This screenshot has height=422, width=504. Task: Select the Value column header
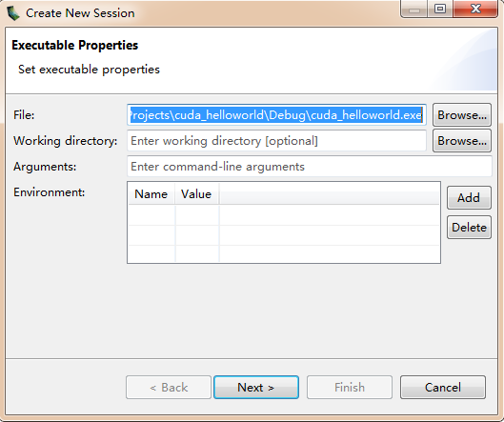(196, 193)
